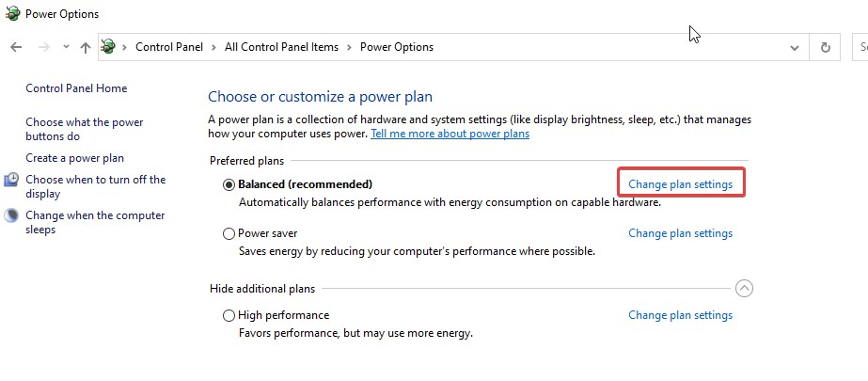Change plan settings for Balanced plan
Viewport: 868px width, 381px height.
pyautogui.click(x=680, y=184)
